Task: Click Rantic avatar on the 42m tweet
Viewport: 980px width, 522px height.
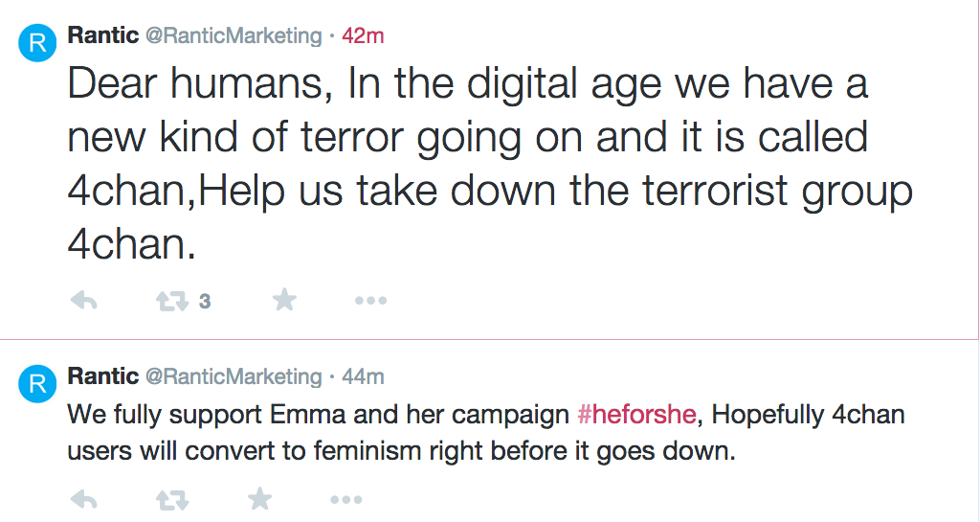Action: pyautogui.click(x=37, y=43)
